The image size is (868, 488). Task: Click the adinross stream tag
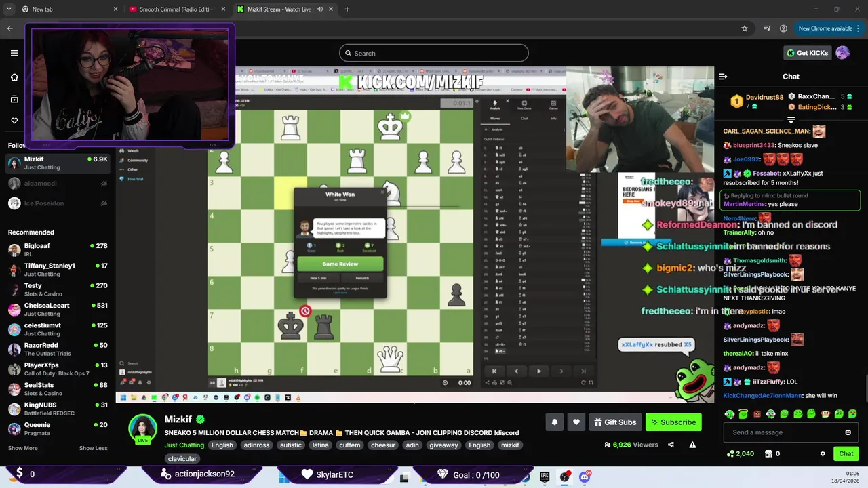click(257, 445)
